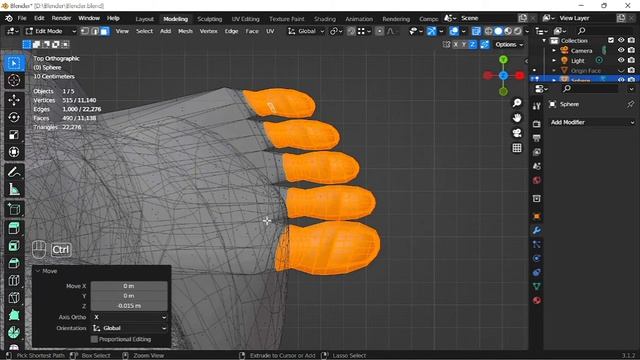640x360 pixels.
Task: Toggle X-ray display
Action: pyautogui.click(x=476, y=31)
